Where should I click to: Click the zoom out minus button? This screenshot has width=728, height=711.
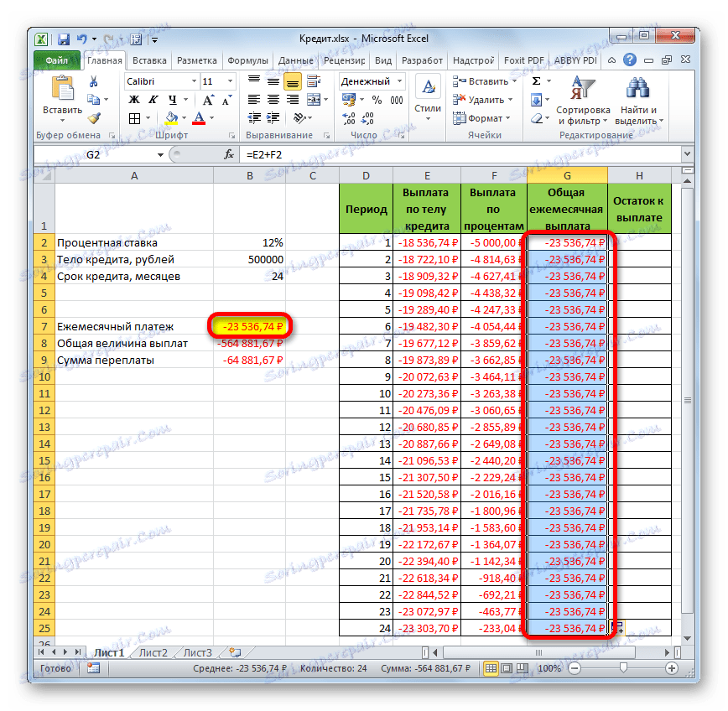(x=575, y=668)
